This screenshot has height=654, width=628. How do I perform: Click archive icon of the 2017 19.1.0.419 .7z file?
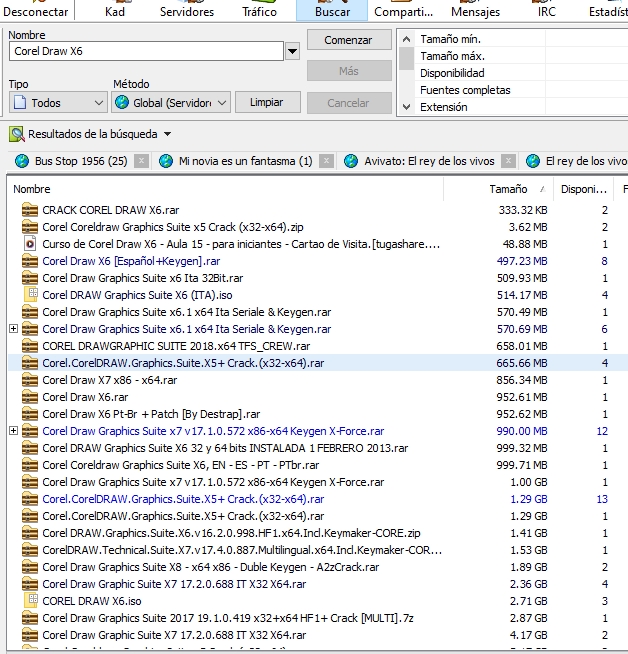pos(30,618)
